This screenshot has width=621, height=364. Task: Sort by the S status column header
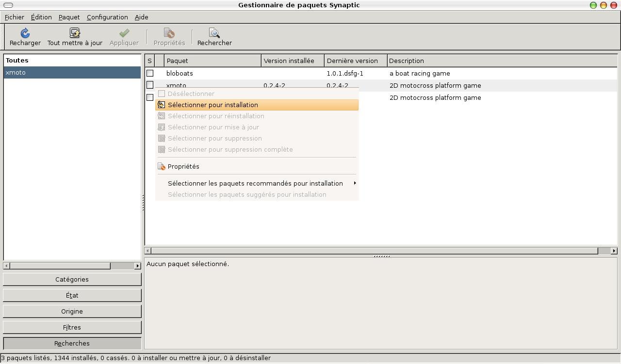pos(149,61)
